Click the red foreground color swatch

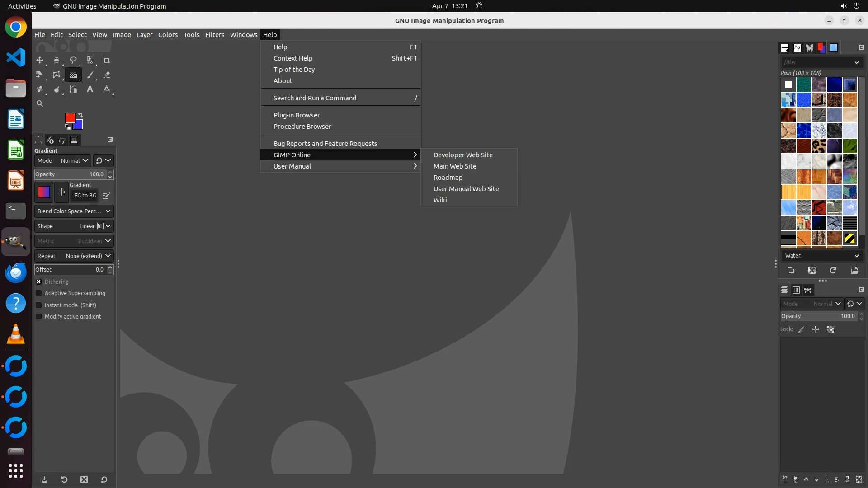pyautogui.click(x=70, y=117)
